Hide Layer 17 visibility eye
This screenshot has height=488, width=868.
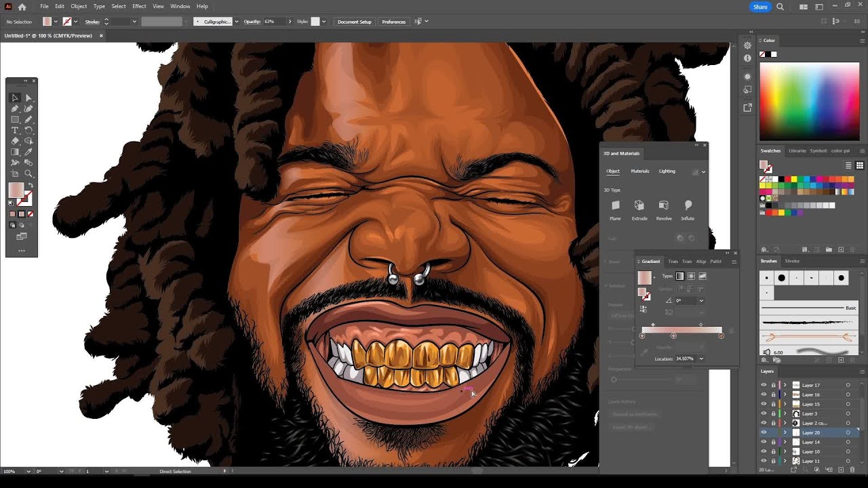[764, 385]
